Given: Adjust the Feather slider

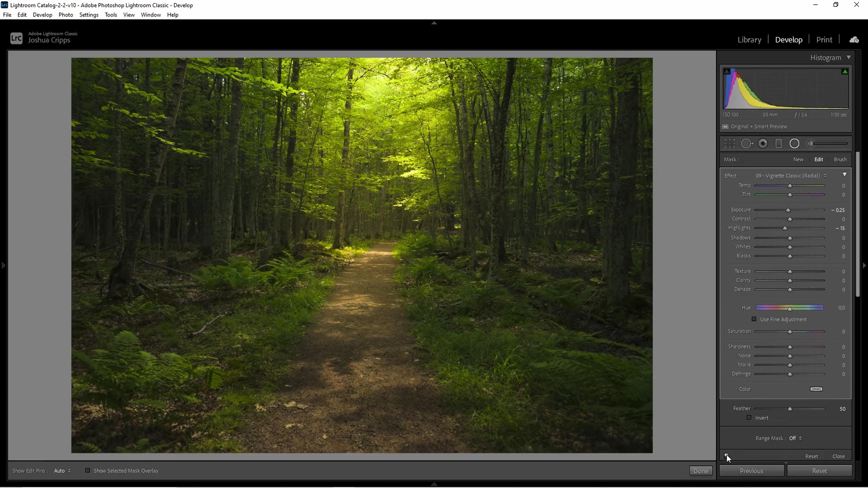Looking at the screenshot, I should [x=790, y=409].
